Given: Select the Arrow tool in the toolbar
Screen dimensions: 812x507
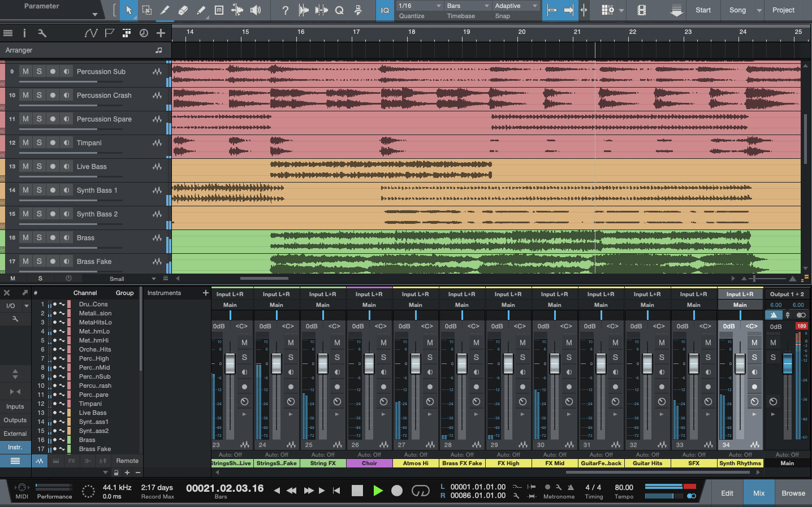Looking at the screenshot, I should click(x=129, y=10).
